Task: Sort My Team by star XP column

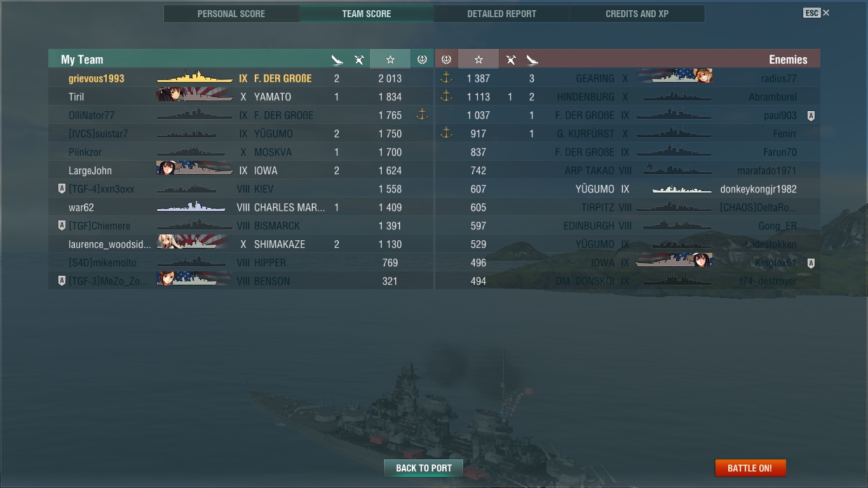Action: [x=390, y=59]
